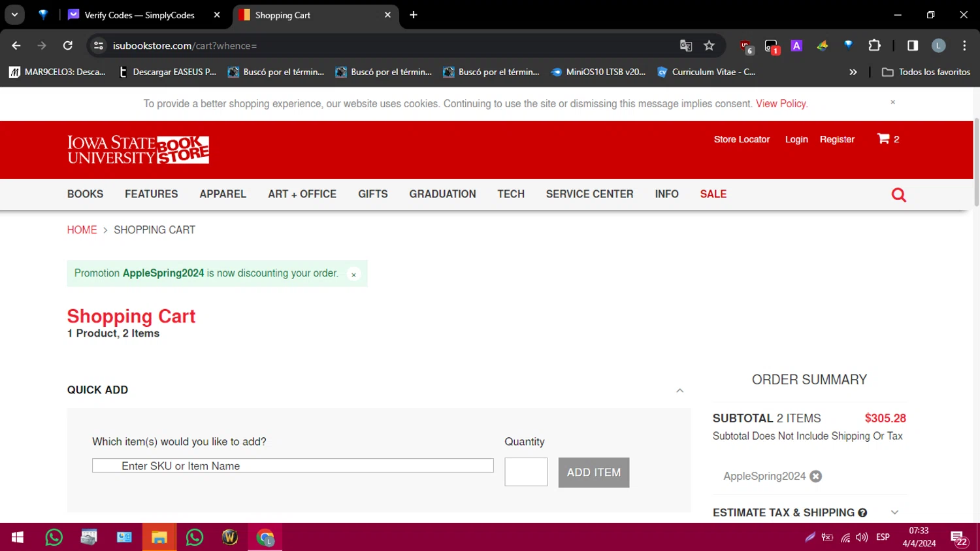Open the translate page icon
Viewport: 980px width, 551px height.
pyautogui.click(x=685, y=46)
